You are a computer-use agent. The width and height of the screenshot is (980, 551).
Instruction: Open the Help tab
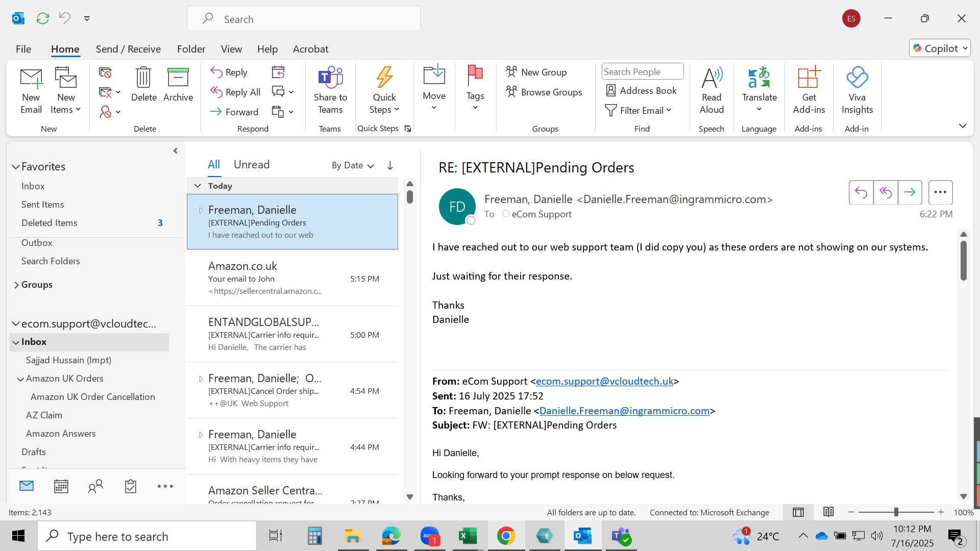(267, 49)
